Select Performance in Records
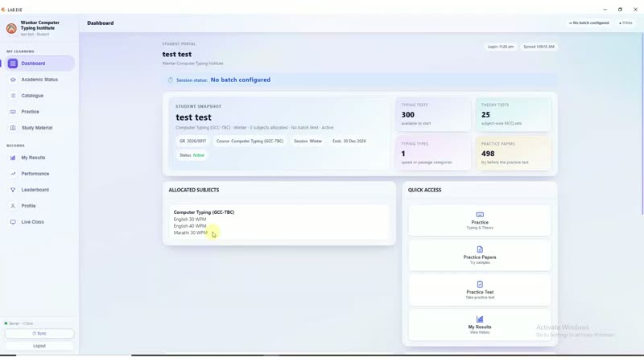The width and height of the screenshot is (644, 362). click(x=39, y=174)
